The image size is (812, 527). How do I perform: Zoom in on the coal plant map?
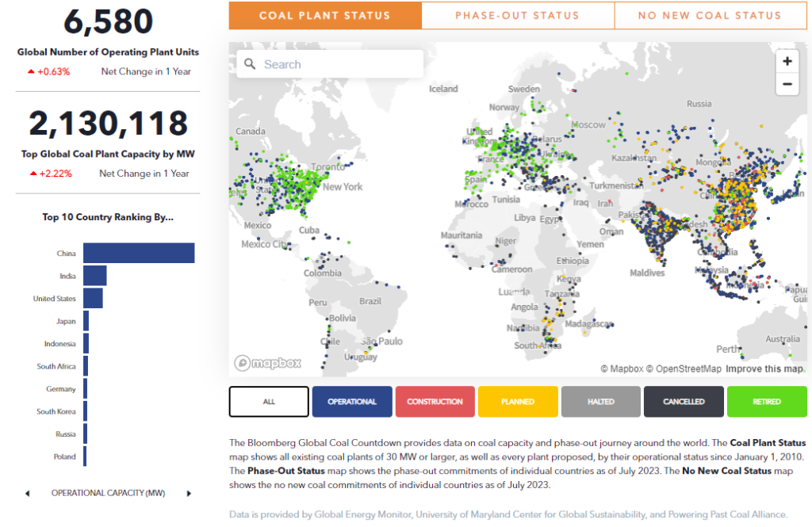click(x=787, y=61)
